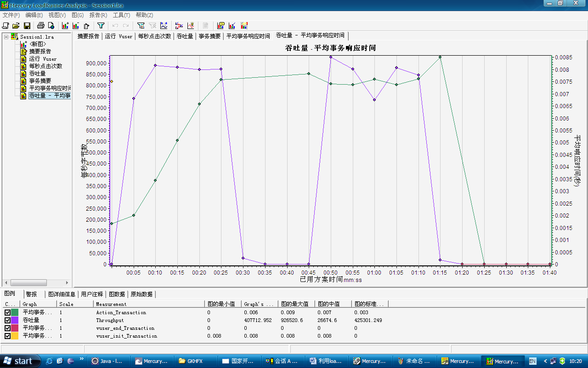Click the Delete Graph bar-chart-minus icon
Image resolution: width=588 pixels, height=368 pixels.
point(75,26)
